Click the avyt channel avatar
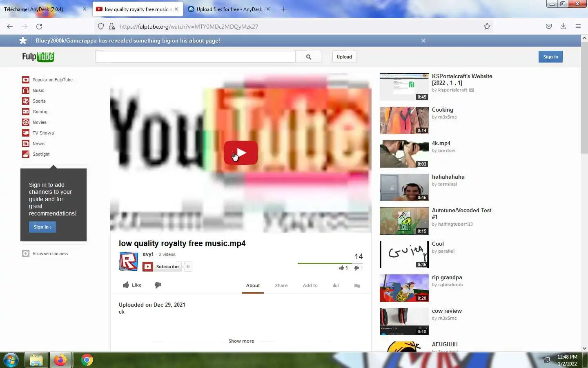588x368 pixels. (x=129, y=261)
